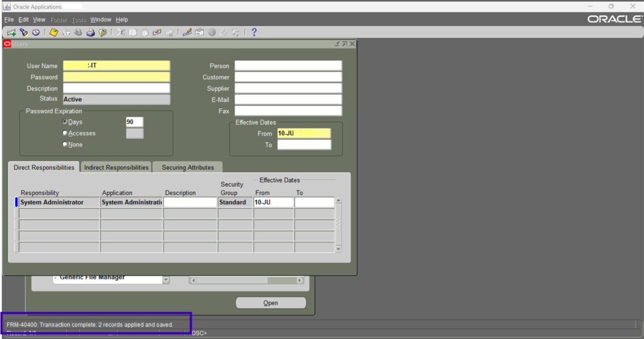Click the Copy toolbar icon

click(x=133, y=33)
